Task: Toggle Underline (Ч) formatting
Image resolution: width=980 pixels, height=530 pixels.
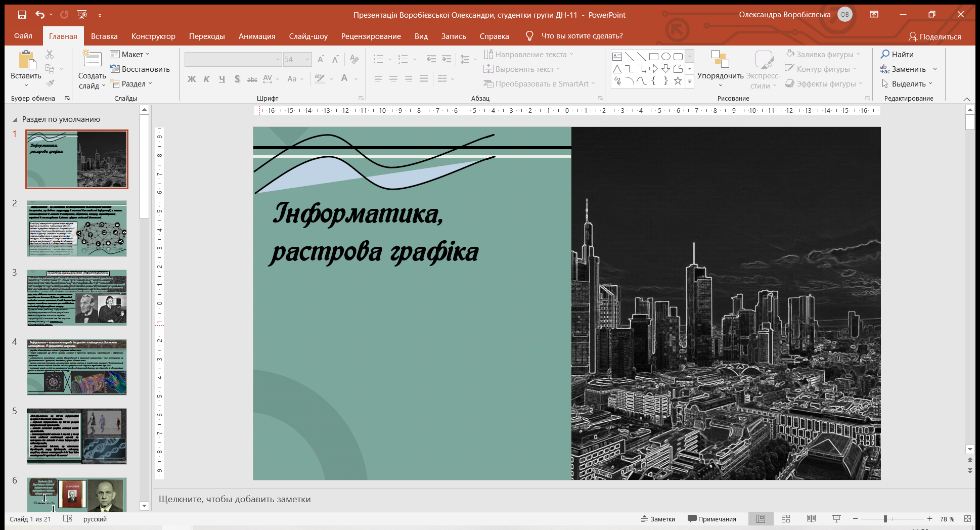Action: pyautogui.click(x=222, y=79)
